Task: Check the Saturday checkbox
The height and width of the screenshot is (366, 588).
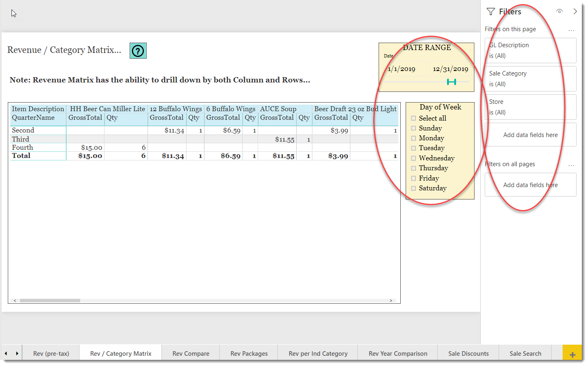Action: pyautogui.click(x=413, y=188)
